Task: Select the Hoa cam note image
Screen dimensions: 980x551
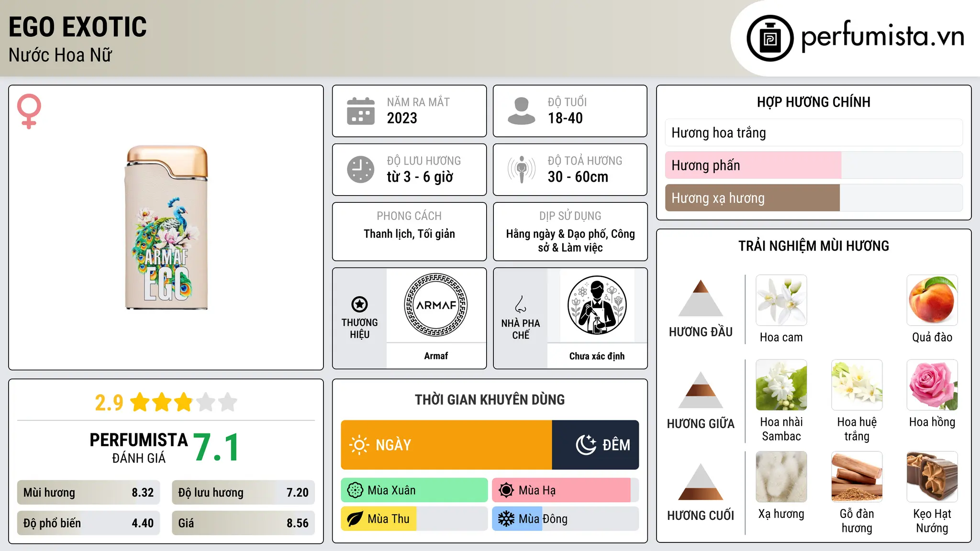Action: (x=781, y=300)
